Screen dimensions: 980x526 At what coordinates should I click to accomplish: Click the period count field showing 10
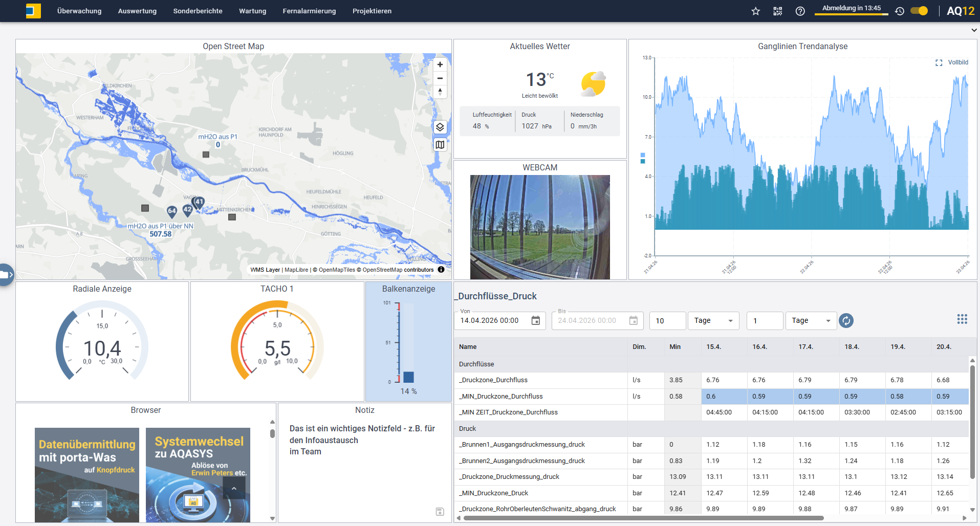point(668,321)
